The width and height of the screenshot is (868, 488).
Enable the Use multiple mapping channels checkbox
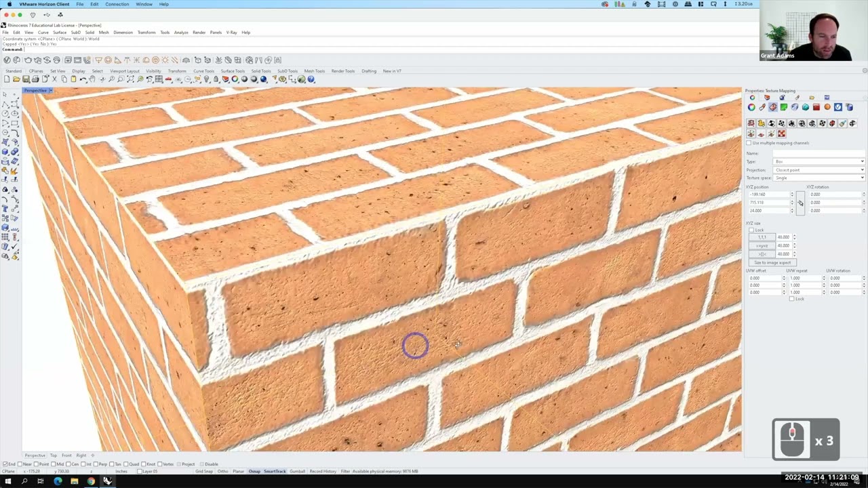pos(749,143)
